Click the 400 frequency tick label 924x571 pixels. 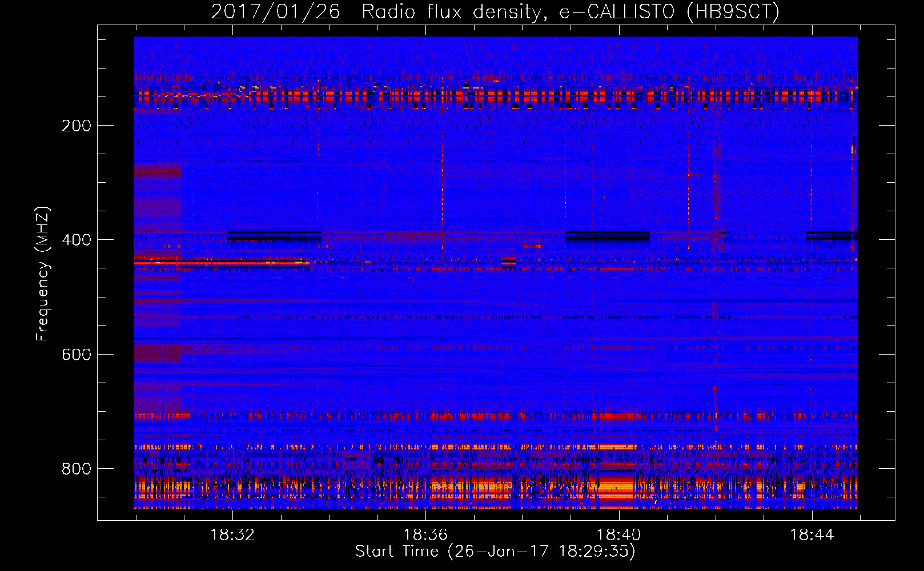(x=77, y=240)
